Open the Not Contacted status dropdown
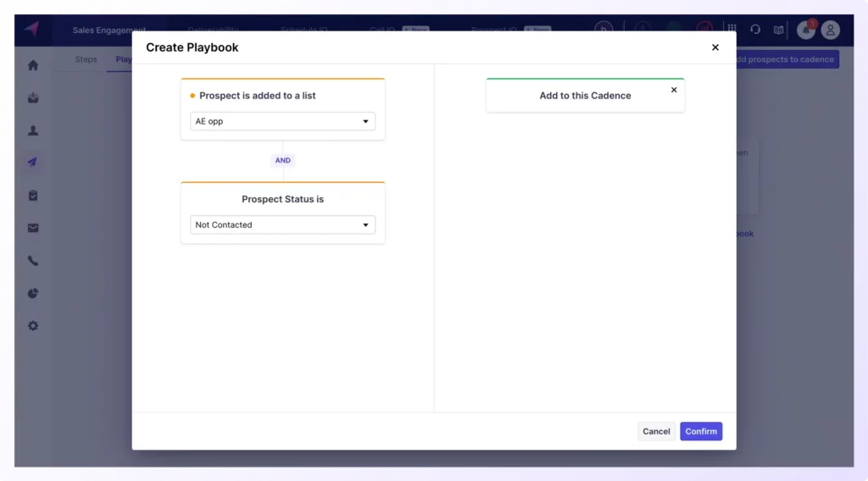This screenshot has width=868, height=481. coord(282,224)
